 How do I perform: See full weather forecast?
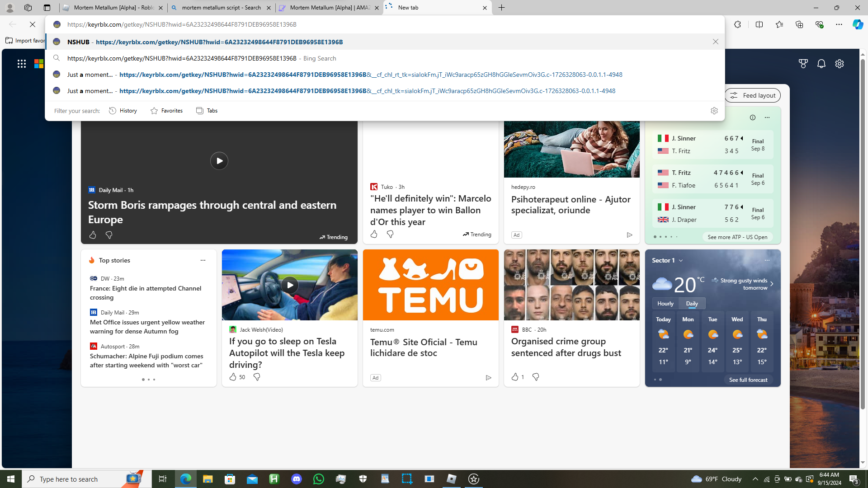click(748, 380)
